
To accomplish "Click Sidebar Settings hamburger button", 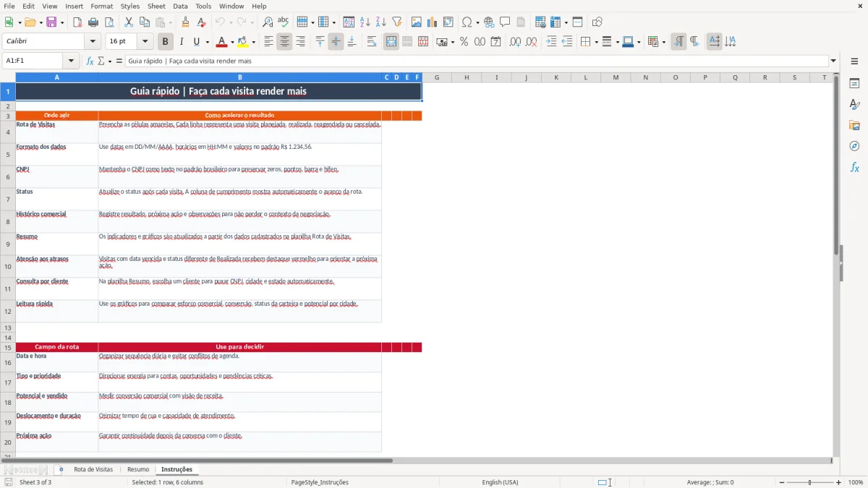I will click(x=854, y=61).
